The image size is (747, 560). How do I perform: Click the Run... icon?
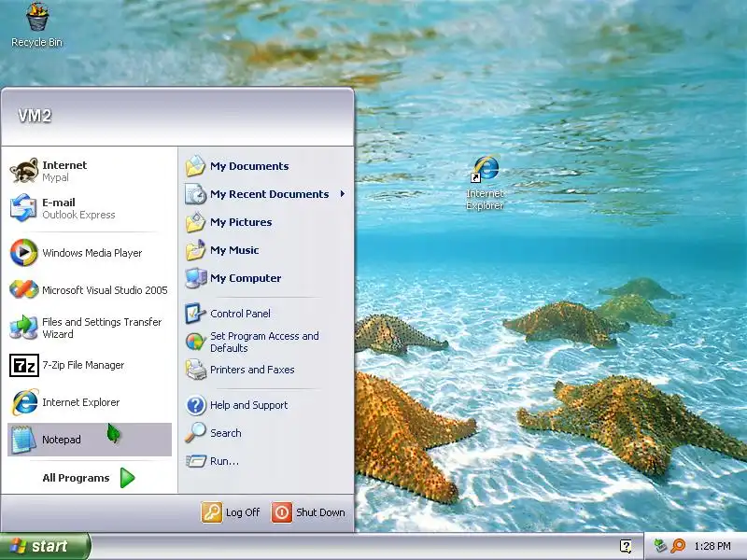point(195,461)
